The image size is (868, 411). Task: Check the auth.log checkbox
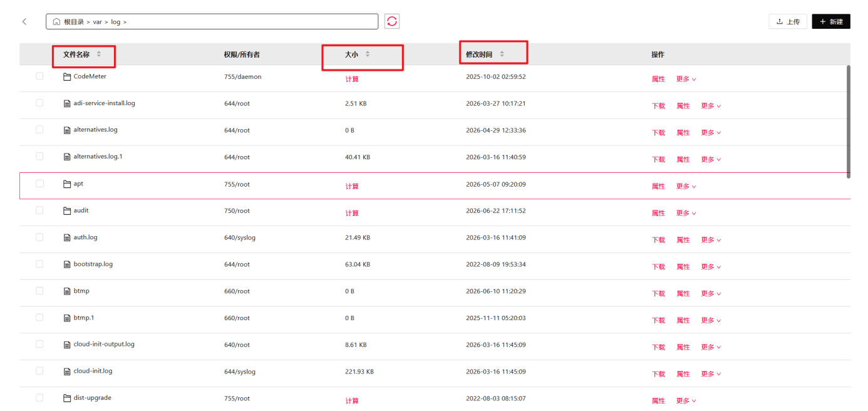pos(39,237)
